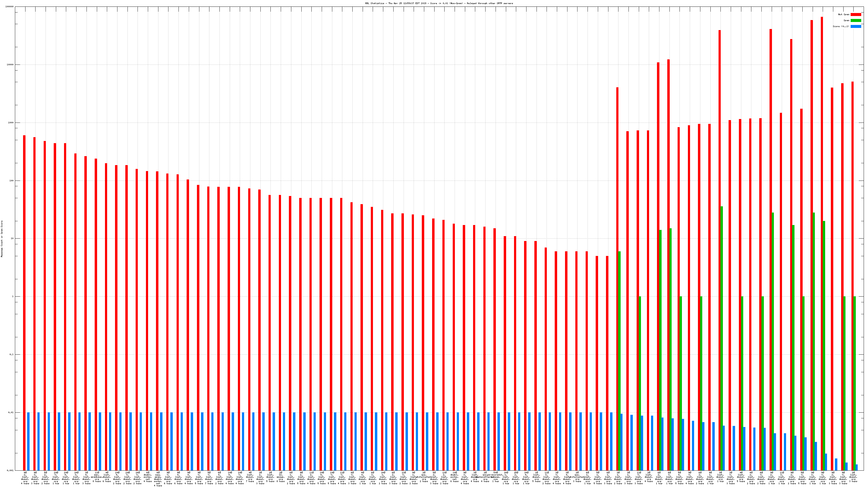This screenshot has width=868, height=488.
Task: Click the 1000 y-axis tick label
Action: pyautogui.click(x=11, y=123)
